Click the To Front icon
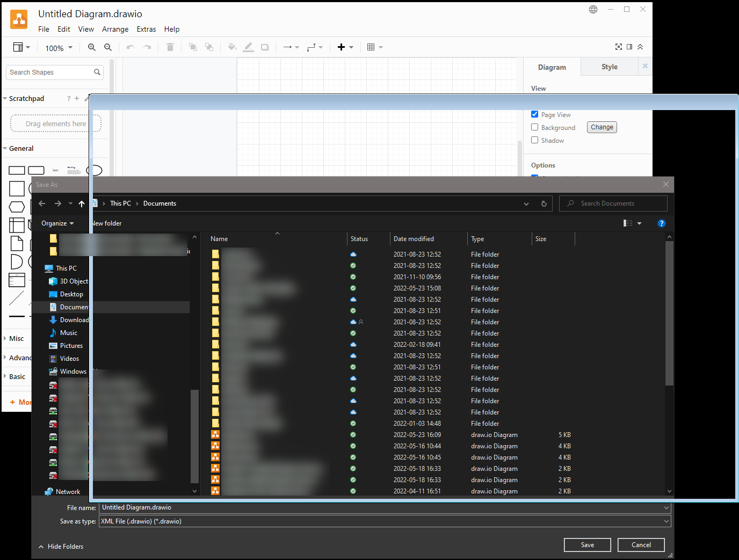Viewport: 739px width, 560px height. pyautogui.click(x=193, y=47)
